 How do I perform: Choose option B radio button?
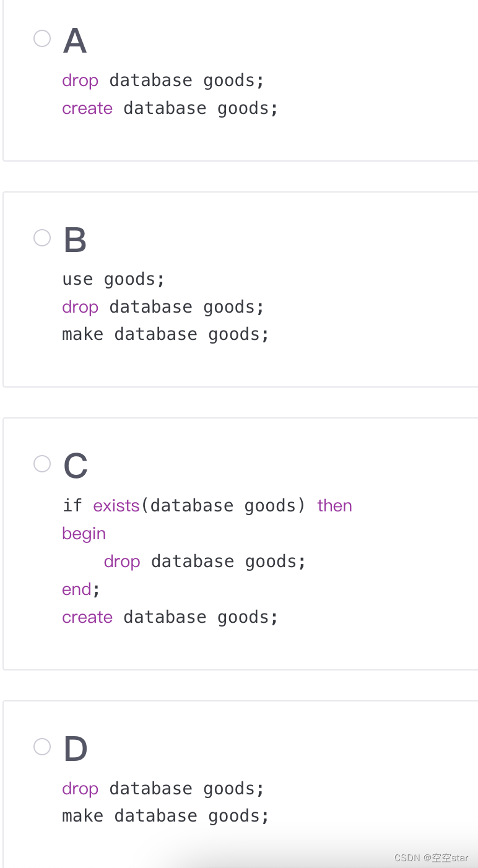(42, 238)
